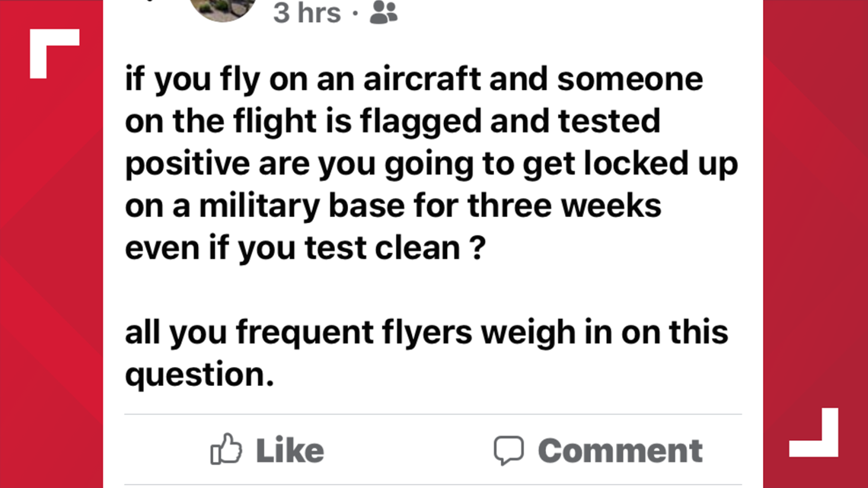This screenshot has width=868, height=488.
Task: Click the red background panel on right
Action: click(x=815, y=244)
